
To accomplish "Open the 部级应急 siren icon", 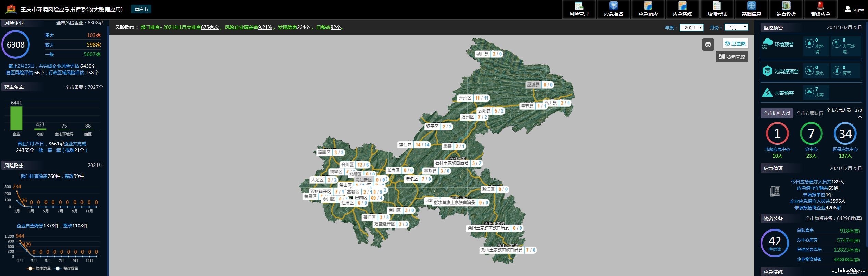I will [x=820, y=6].
